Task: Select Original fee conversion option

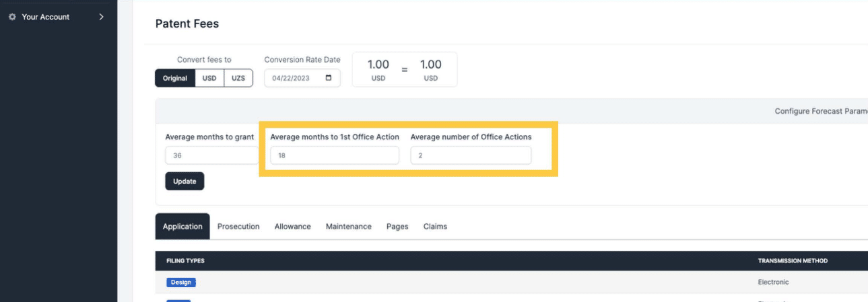Action: pyautogui.click(x=175, y=78)
